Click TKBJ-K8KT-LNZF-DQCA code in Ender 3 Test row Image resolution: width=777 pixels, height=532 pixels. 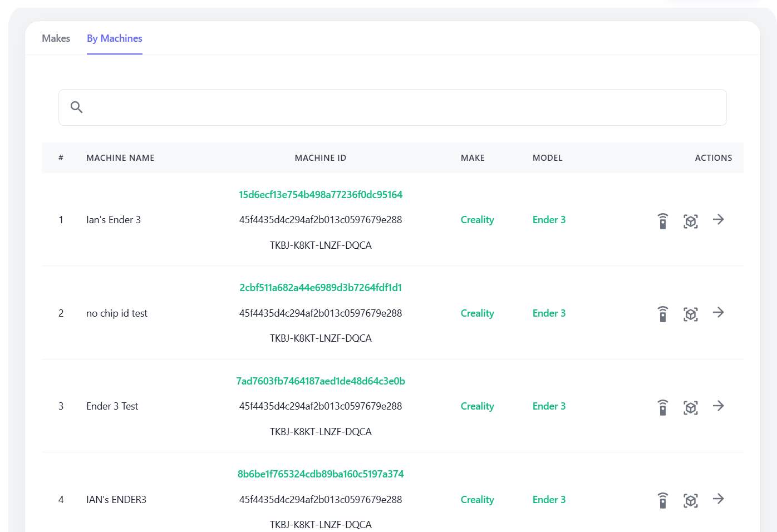pyautogui.click(x=321, y=432)
